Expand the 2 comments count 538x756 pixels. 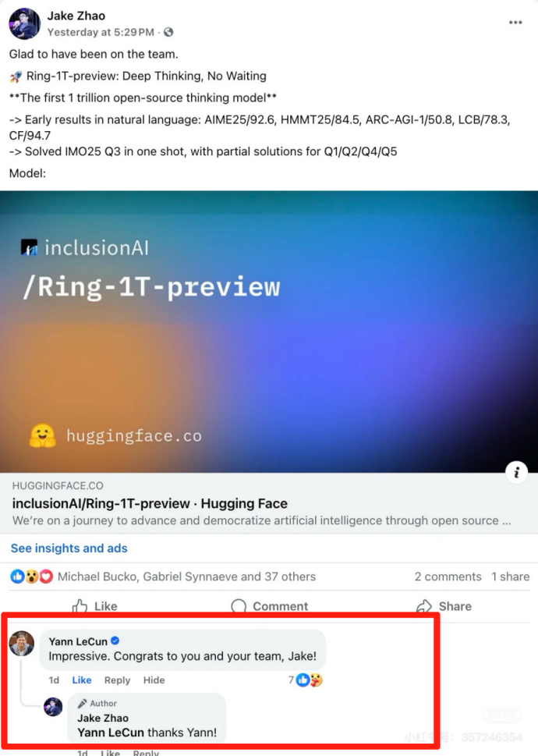coord(448,577)
